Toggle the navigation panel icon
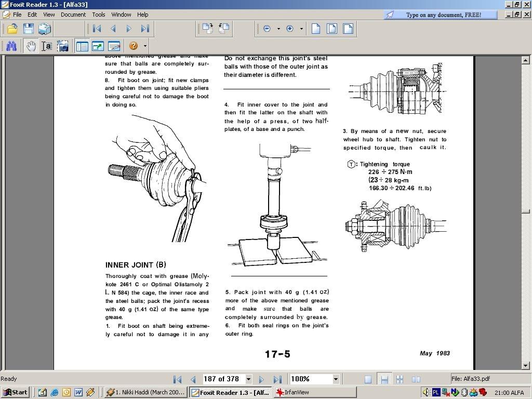Viewport: 532px width, 399px height. [82, 46]
